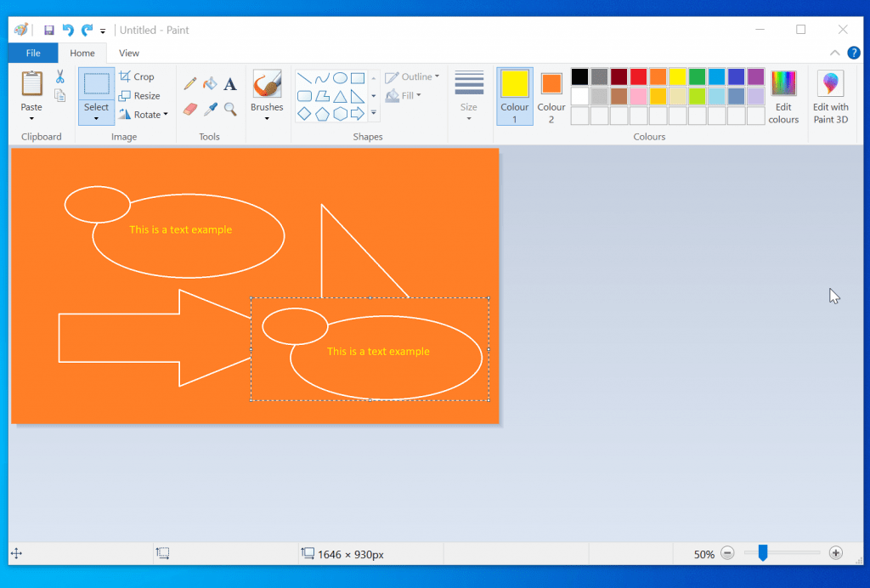This screenshot has width=870, height=588.
Task: Cut the selection with the scissors icon
Action: tap(60, 76)
